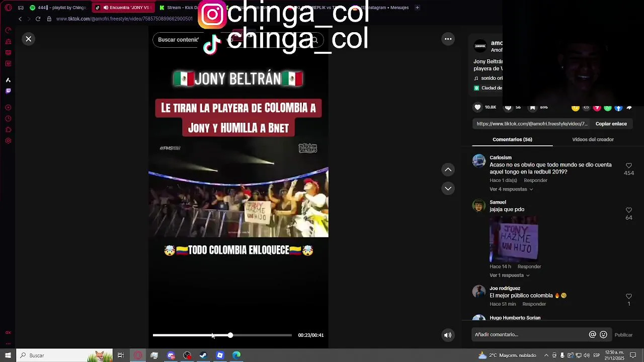Open the three-dots more options menu on video
The width and height of the screenshot is (644, 362).
click(x=448, y=39)
